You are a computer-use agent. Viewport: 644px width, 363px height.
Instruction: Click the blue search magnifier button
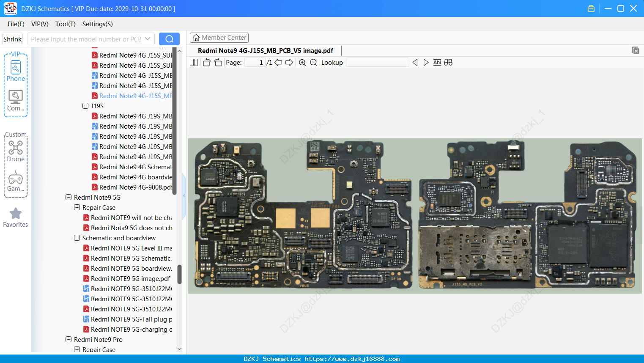169,39
